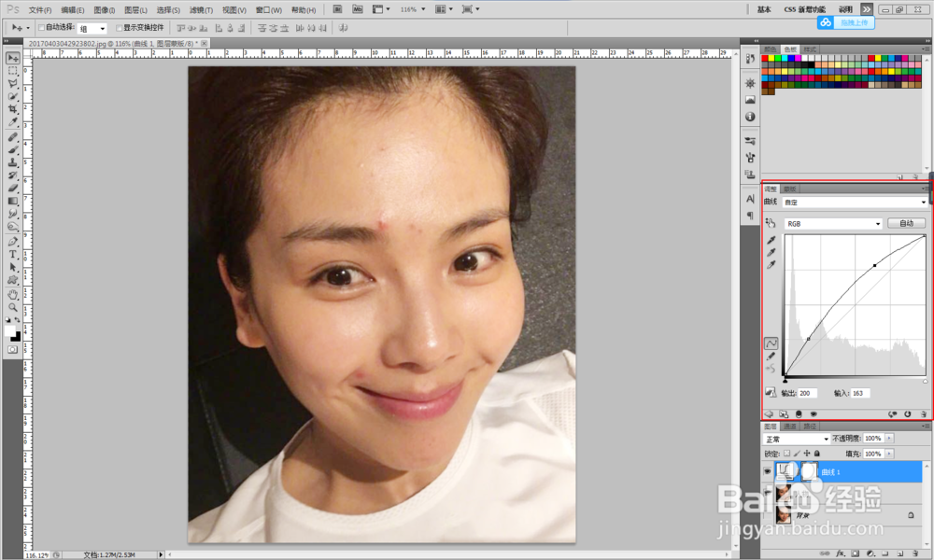
Task: Select the Quick Selection tool
Action: pos(12,96)
